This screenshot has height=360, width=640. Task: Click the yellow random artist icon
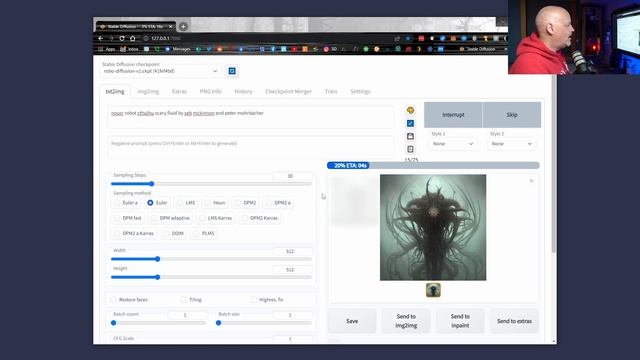410,110
